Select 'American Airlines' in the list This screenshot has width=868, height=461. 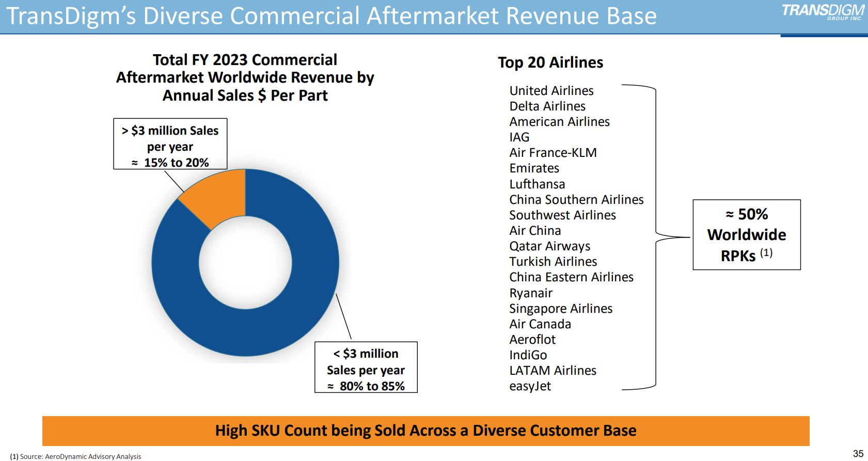click(x=560, y=122)
